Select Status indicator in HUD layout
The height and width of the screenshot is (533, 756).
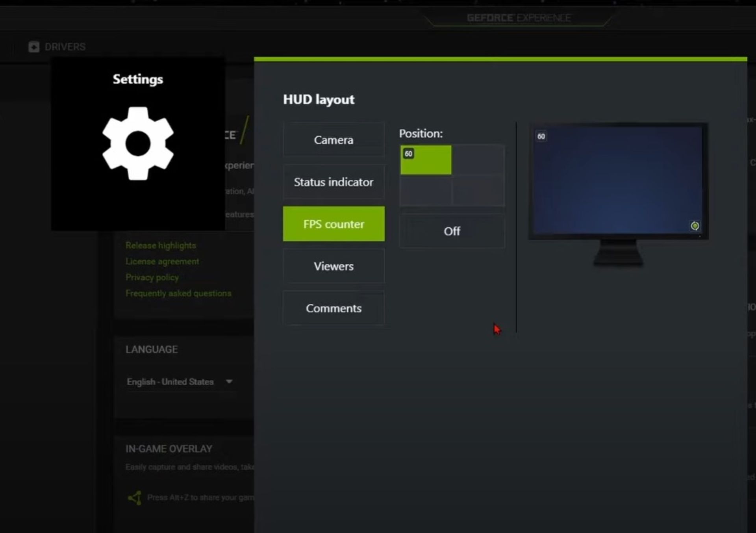pyautogui.click(x=334, y=182)
